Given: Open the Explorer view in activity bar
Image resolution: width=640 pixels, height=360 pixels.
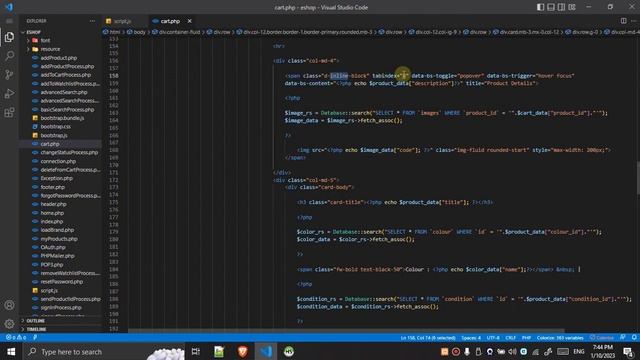Looking at the screenshot, I should 9,37.
